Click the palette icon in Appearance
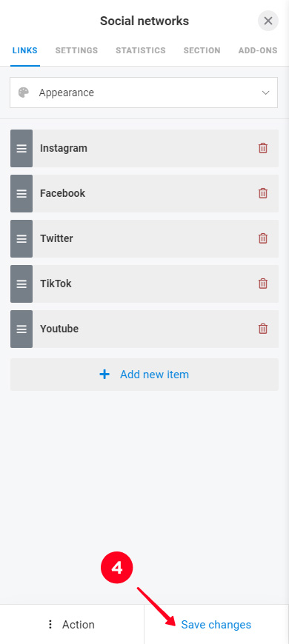Image resolution: width=289 pixels, height=644 pixels. [x=24, y=93]
